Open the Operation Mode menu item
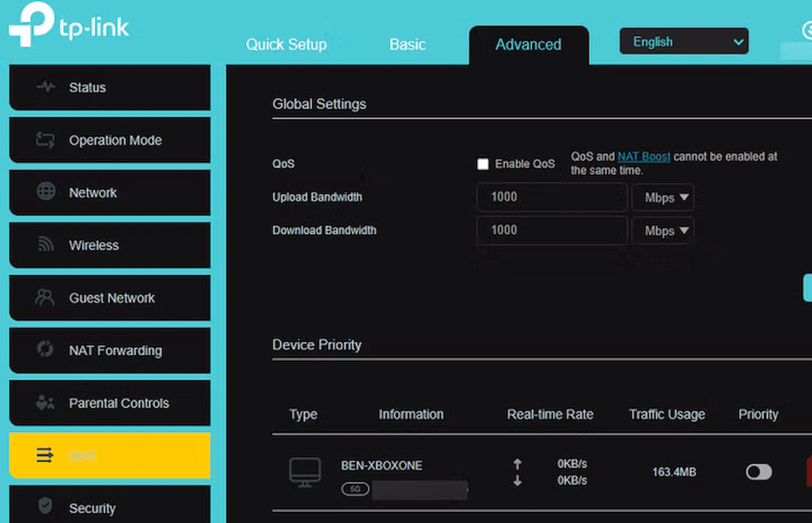Screen dimensions: 812x523 [110, 140]
